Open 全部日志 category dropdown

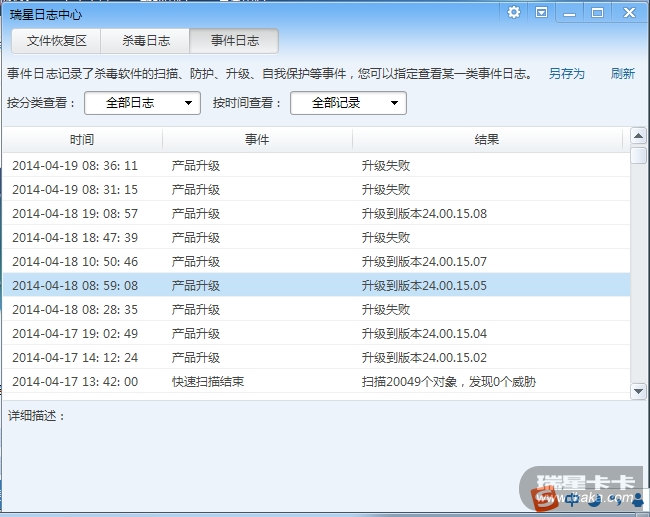[143, 103]
